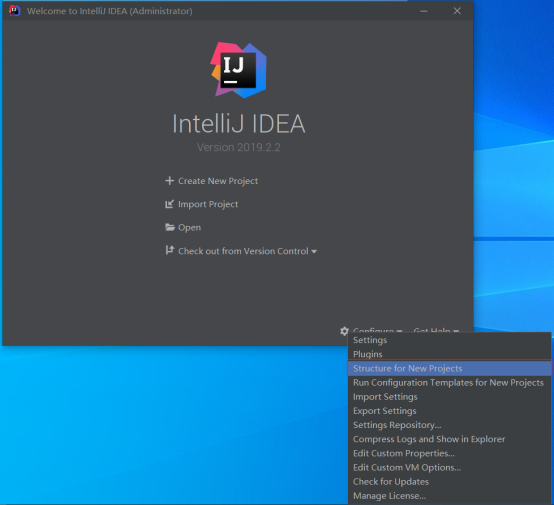
Task: Select Export Settings menu entry
Action: pos(449,411)
